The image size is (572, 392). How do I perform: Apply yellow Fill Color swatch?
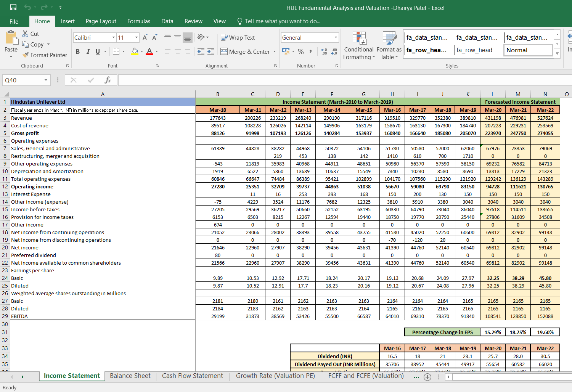coord(135,51)
